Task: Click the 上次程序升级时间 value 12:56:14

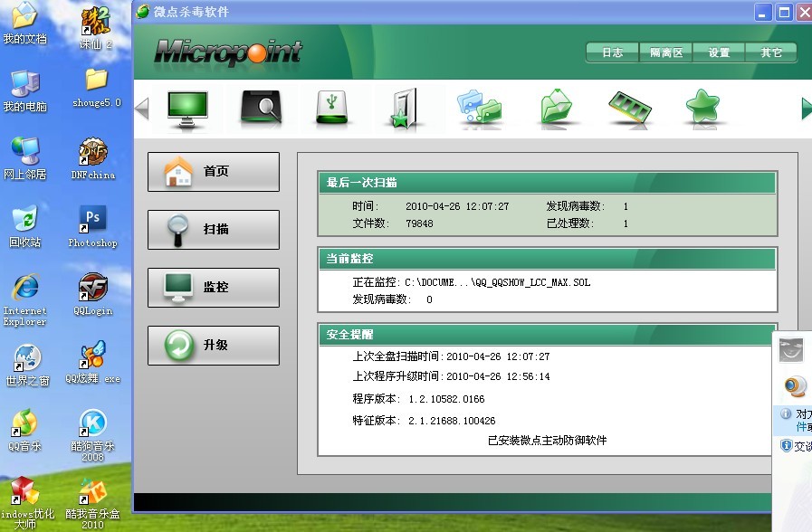Action: point(529,376)
